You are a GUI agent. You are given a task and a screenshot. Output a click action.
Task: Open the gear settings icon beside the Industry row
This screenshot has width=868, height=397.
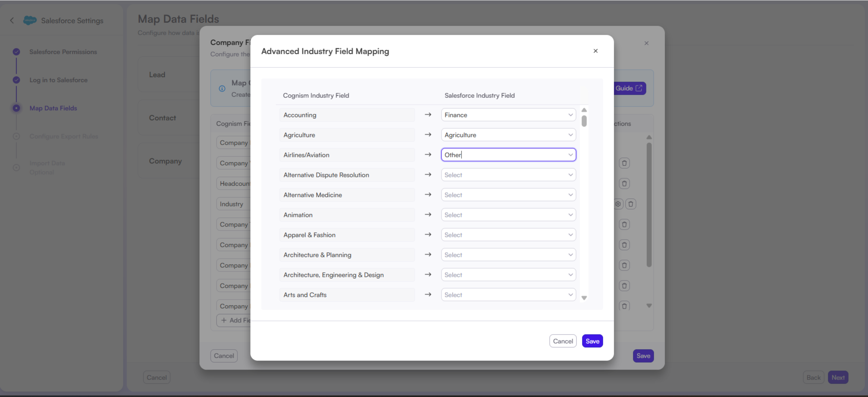click(x=618, y=204)
